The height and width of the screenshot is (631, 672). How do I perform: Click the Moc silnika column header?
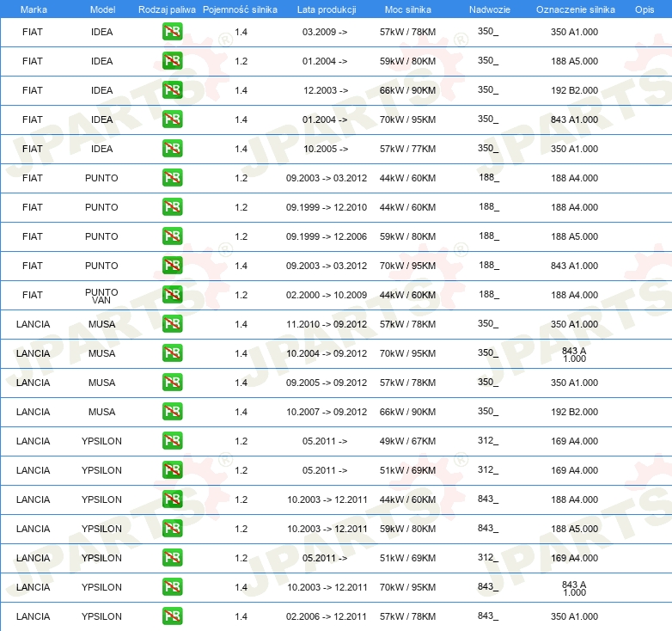(x=408, y=9)
